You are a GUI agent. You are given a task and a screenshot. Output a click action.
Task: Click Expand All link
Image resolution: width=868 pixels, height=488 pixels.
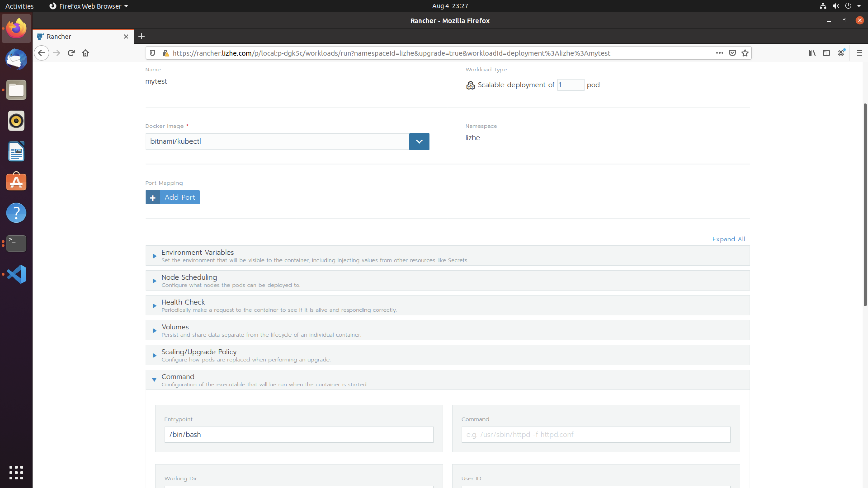pyautogui.click(x=729, y=239)
